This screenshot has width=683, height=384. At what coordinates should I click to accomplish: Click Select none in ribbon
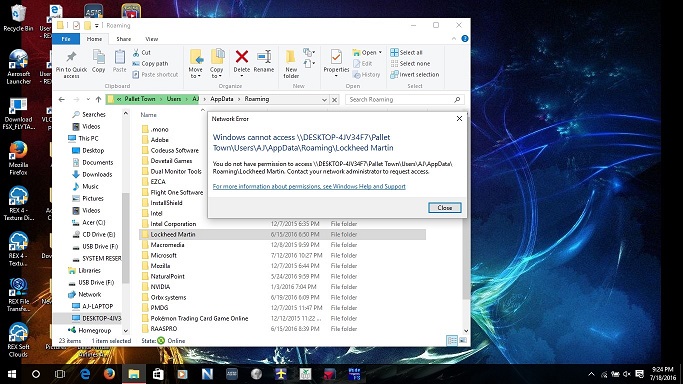(x=410, y=64)
